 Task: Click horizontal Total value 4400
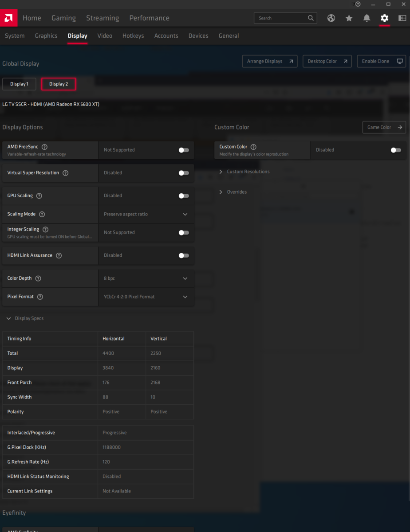point(108,353)
